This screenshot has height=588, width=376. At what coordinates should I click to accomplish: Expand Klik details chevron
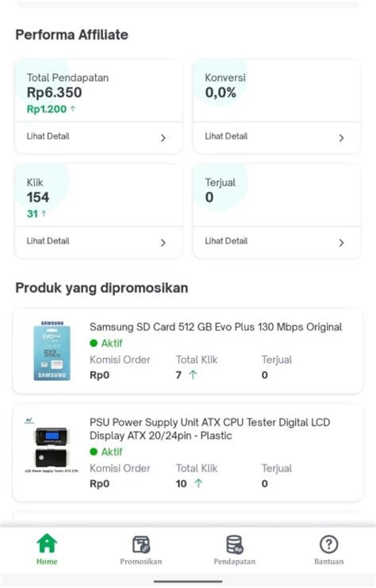[163, 243]
